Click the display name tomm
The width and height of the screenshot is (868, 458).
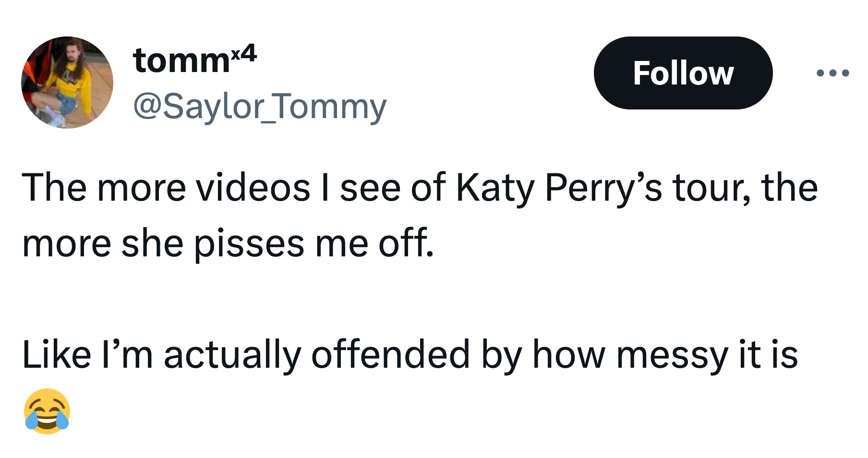181,61
